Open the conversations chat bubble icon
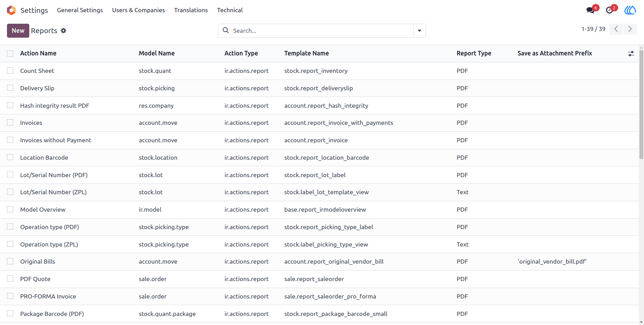This screenshot has height=325, width=644. click(591, 10)
